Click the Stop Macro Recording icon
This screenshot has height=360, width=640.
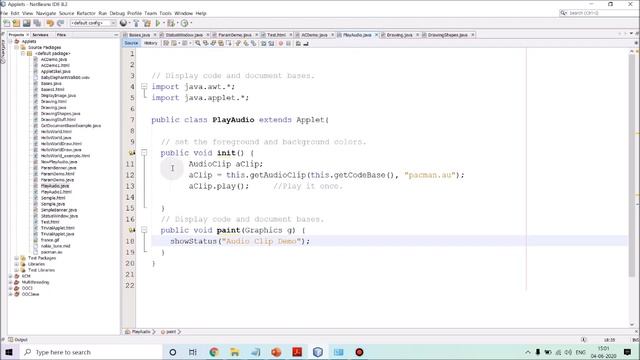click(x=289, y=43)
